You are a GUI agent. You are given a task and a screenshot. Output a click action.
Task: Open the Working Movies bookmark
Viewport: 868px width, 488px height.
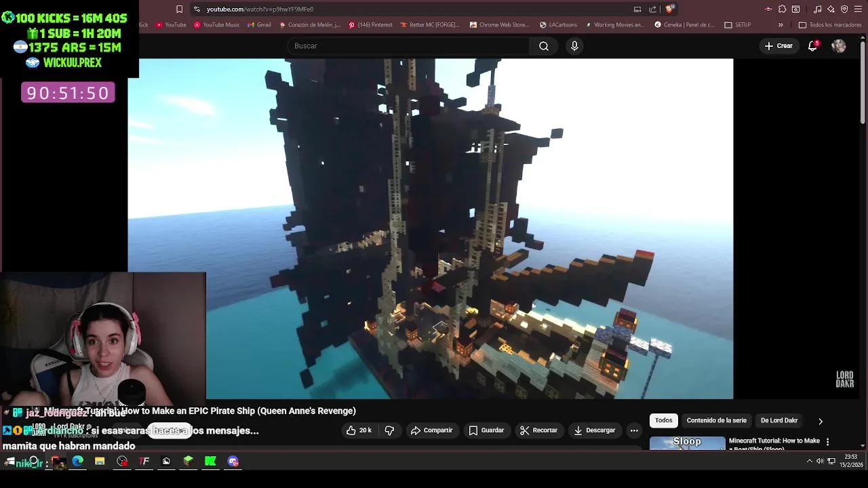click(614, 25)
